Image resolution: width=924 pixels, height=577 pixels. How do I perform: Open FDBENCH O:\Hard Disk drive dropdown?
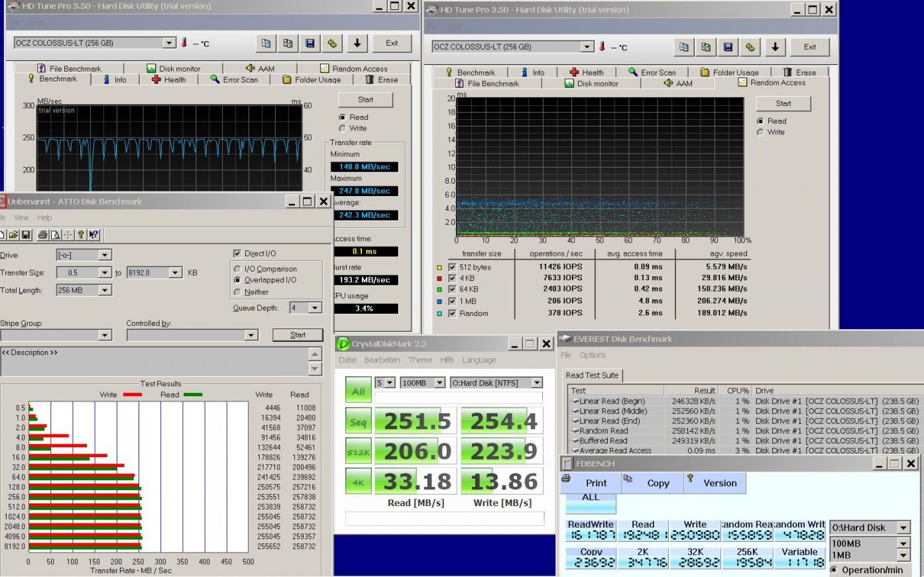coord(903,527)
